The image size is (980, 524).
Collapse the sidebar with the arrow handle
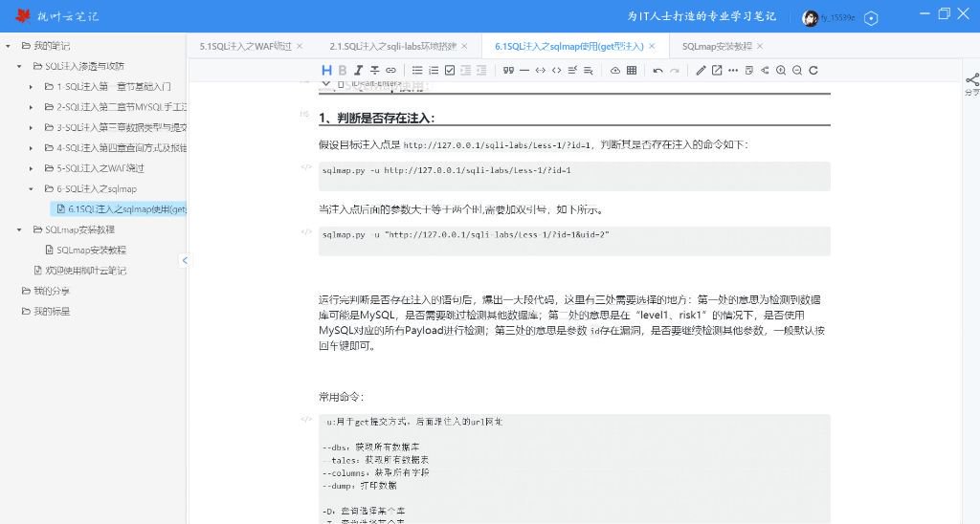pyautogui.click(x=185, y=260)
